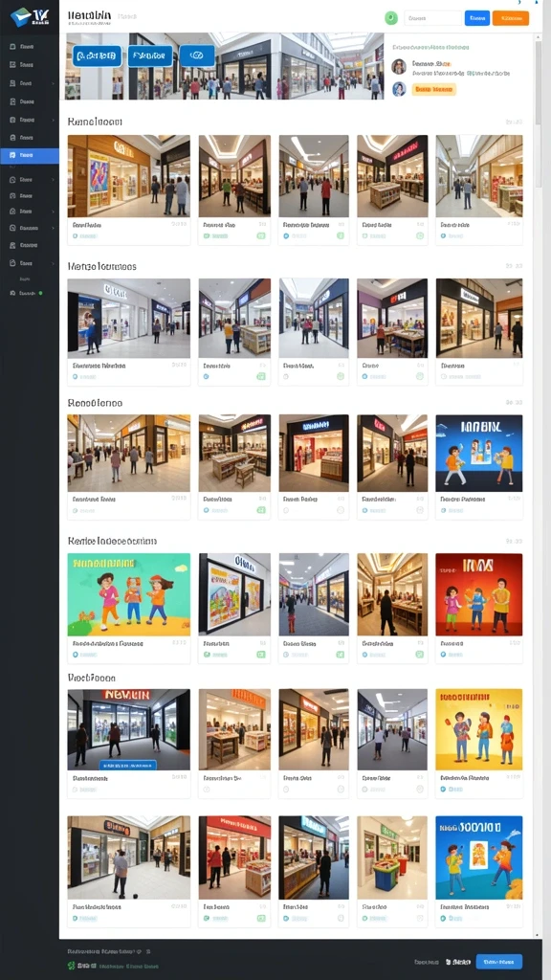Viewport: 551px width, 980px height.
Task: Click the second blue button on the mall banner
Action: 150,56
